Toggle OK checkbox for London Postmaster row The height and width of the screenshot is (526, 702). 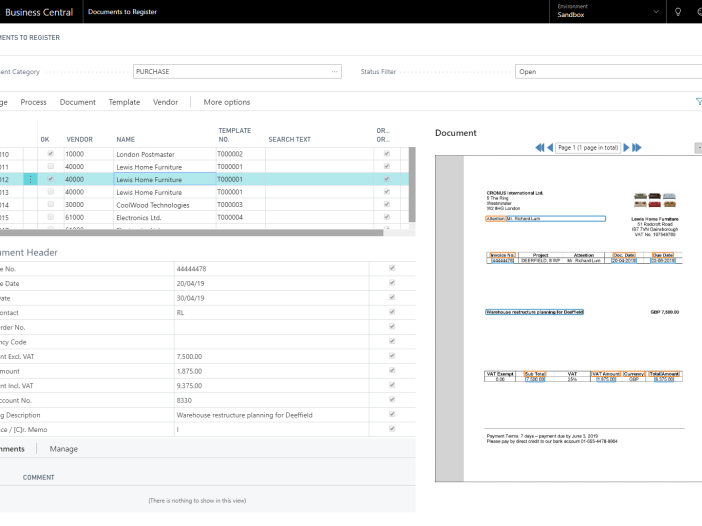[x=51, y=154]
